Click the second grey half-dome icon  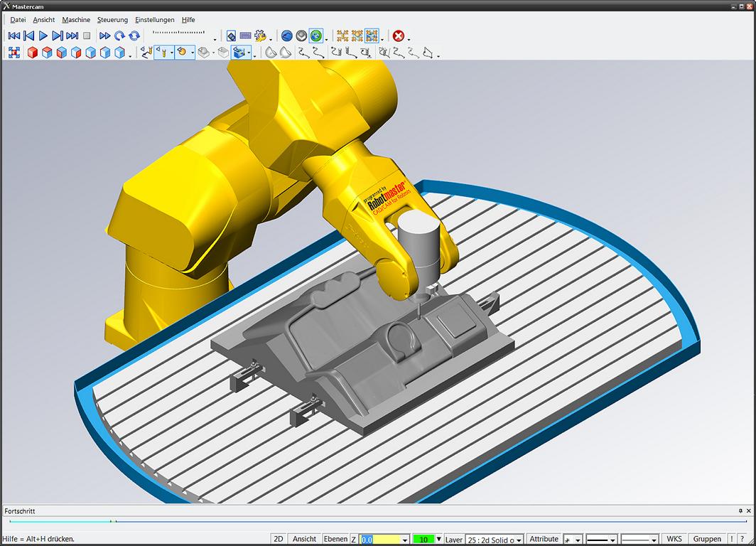coord(286,53)
